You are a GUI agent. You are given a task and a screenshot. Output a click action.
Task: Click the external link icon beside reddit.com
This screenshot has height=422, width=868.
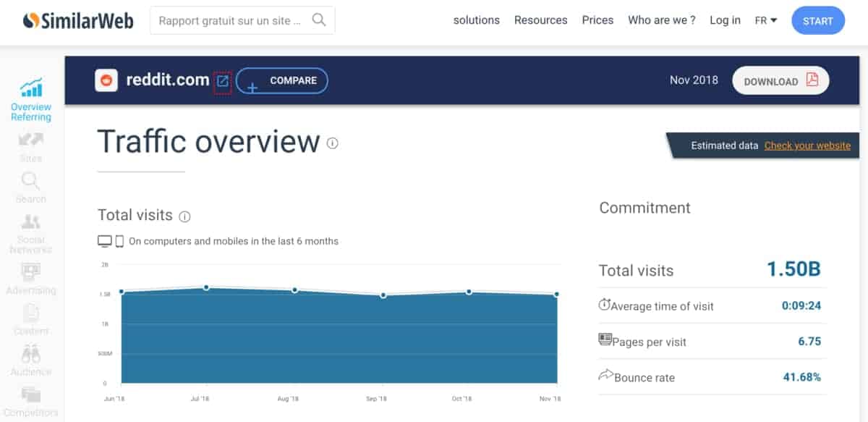point(223,81)
